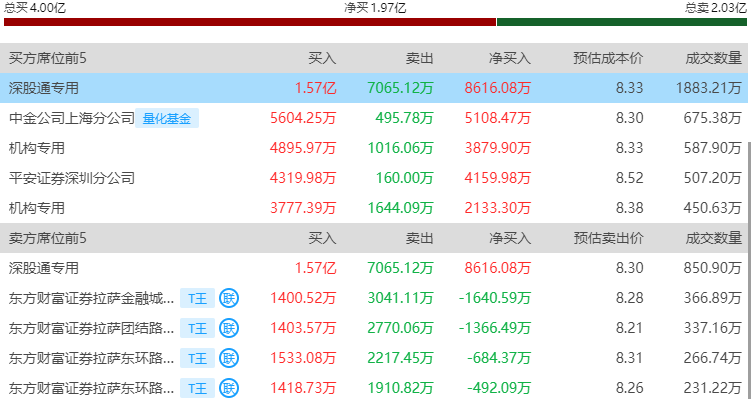Viewport: 751px width, 399px height.
Task: Click the green 总卖 portion of the bar
Action: click(622, 22)
